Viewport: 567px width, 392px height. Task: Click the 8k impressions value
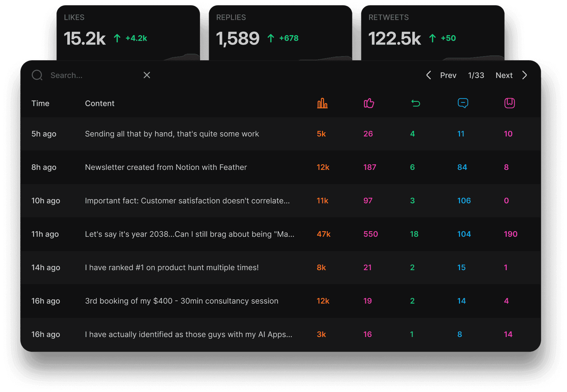[321, 267]
